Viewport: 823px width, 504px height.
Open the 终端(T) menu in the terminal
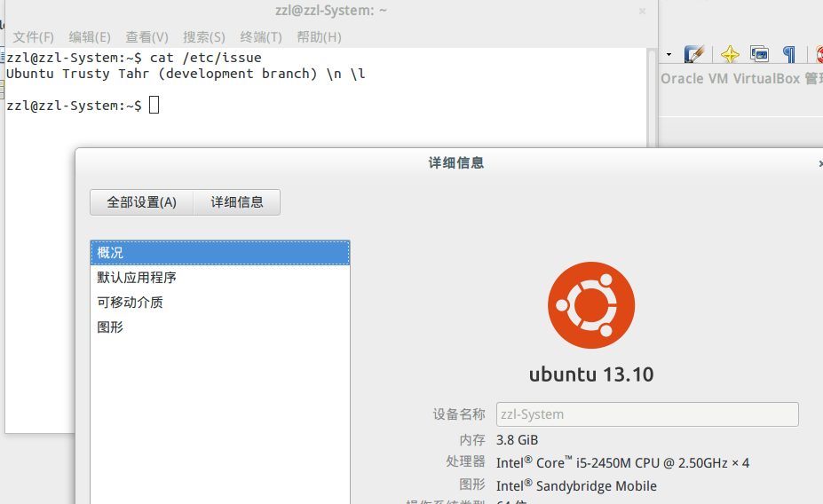[x=261, y=37]
